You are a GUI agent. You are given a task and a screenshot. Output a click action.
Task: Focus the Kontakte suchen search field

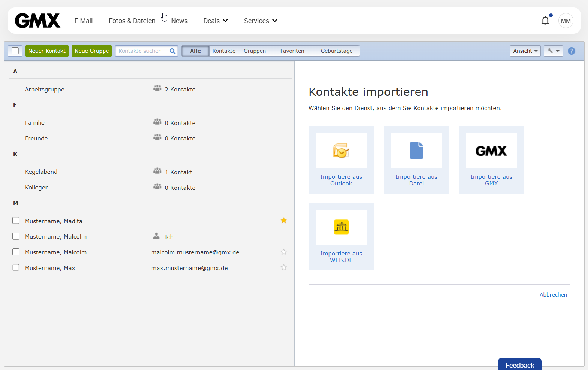tap(142, 51)
